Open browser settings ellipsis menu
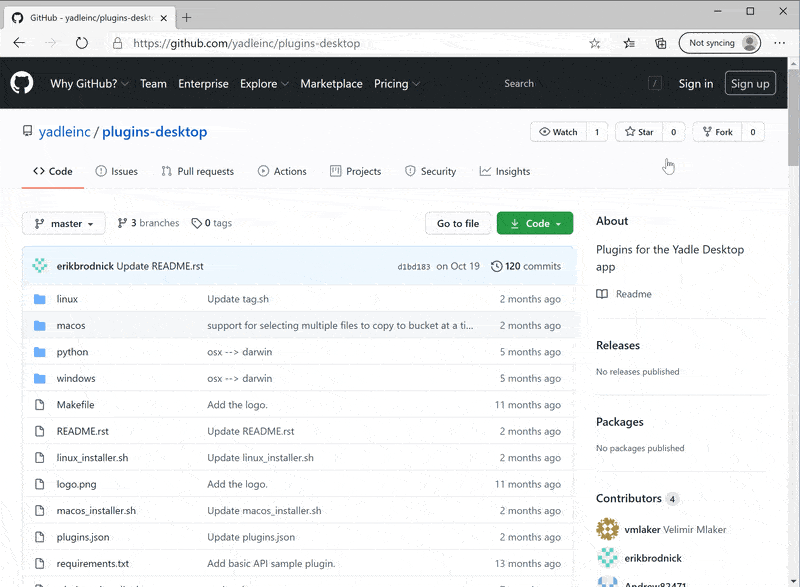 tap(780, 43)
